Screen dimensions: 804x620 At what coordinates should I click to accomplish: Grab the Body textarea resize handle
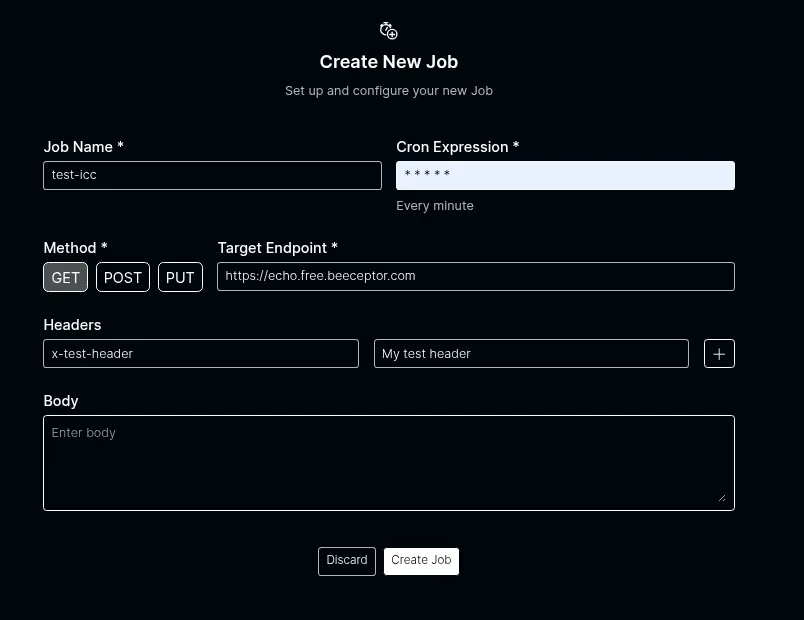[x=722, y=498]
